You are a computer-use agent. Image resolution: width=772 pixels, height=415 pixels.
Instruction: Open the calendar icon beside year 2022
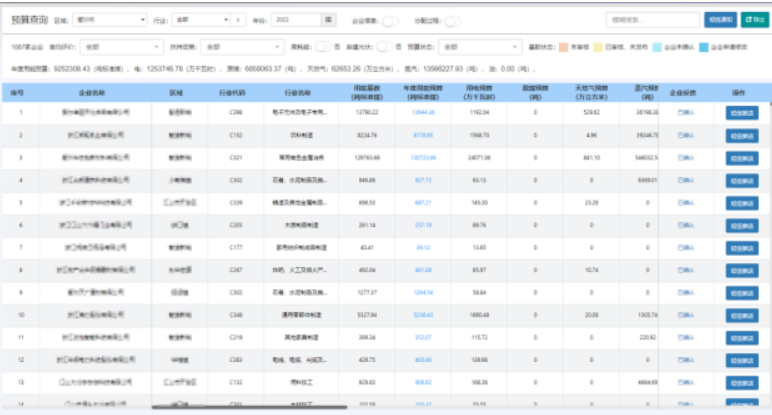point(328,19)
